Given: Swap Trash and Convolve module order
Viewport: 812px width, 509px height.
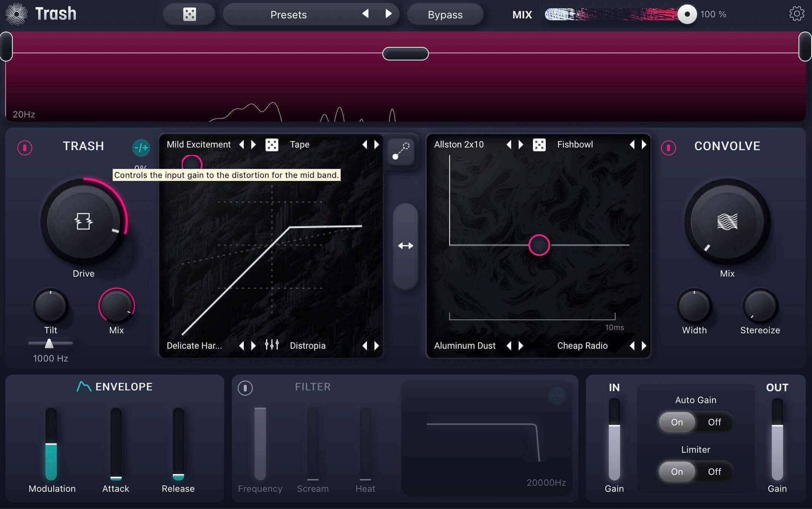Looking at the screenshot, I should point(405,246).
